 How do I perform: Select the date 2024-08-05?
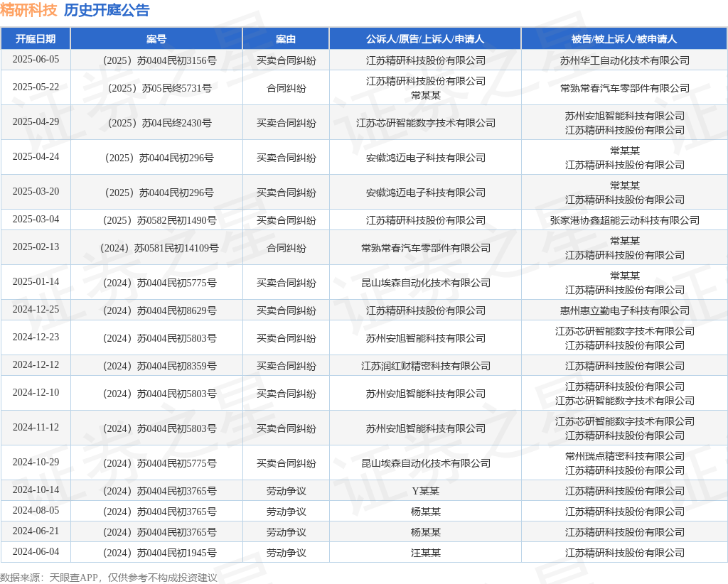click(36, 511)
